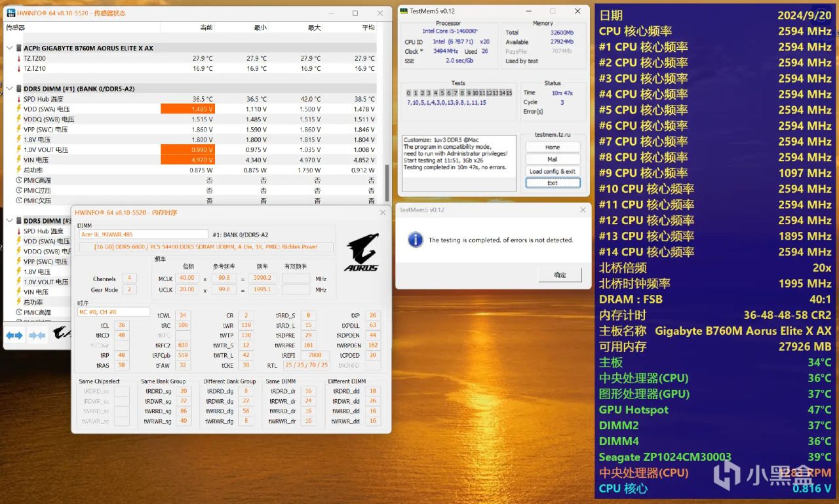Click lightning icon beside 1.0V VOUT in DIMM #1
This screenshot has height=504, width=839.
[x=18, y=149]
